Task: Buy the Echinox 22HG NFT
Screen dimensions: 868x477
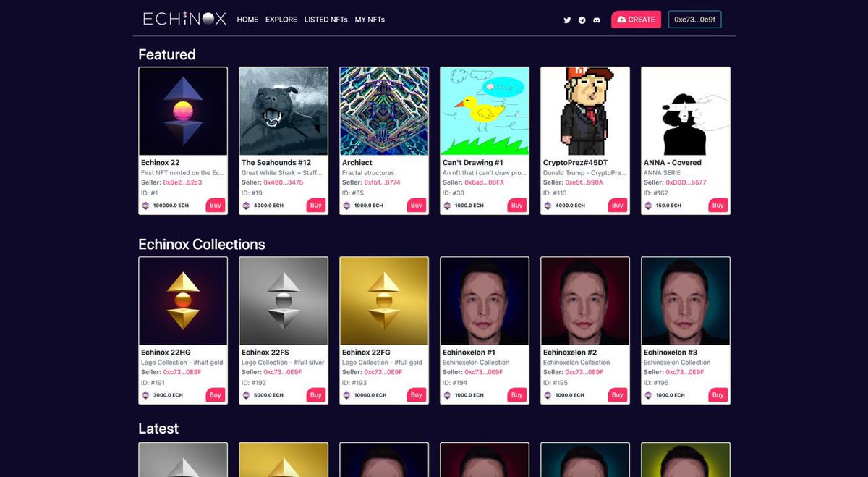Action: pyautogui.click(x=216, y=395)
